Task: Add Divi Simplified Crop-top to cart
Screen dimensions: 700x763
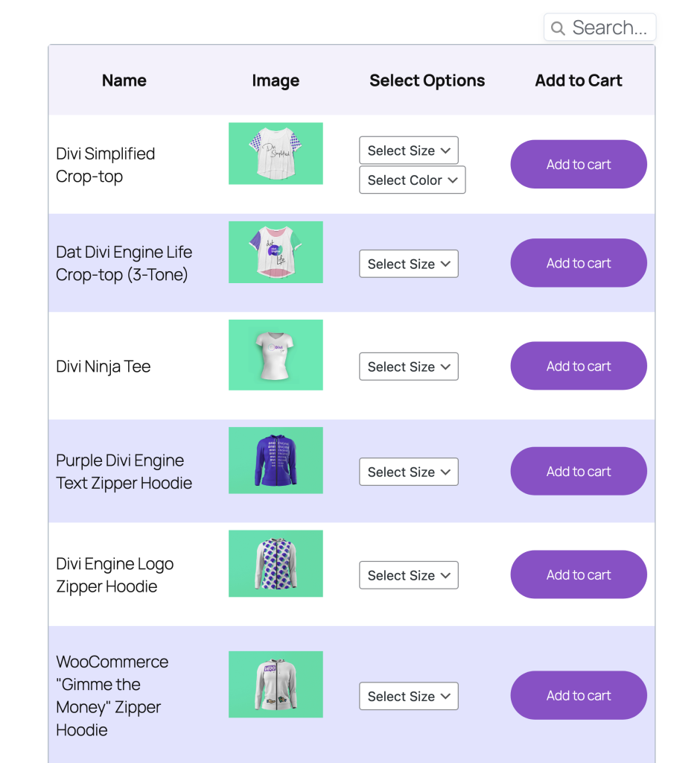Action: point(579,165)
